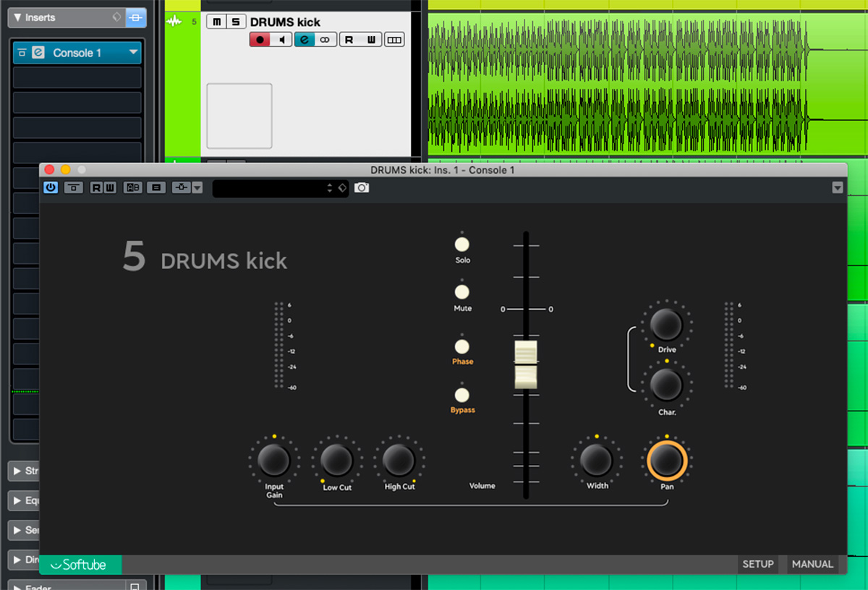Open the plugin window top-right dropdown arrow
Screen dimensions: 868x590
[837, 188]
